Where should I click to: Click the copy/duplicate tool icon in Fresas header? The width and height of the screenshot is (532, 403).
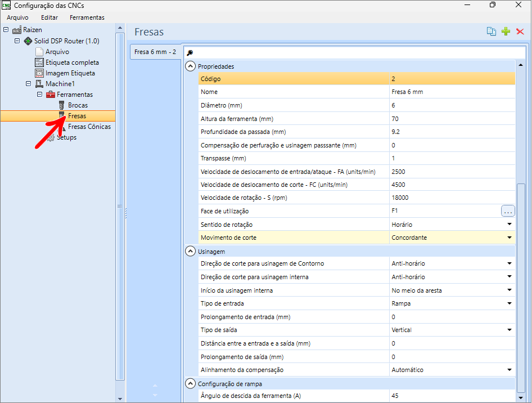(x=492, y=32)
